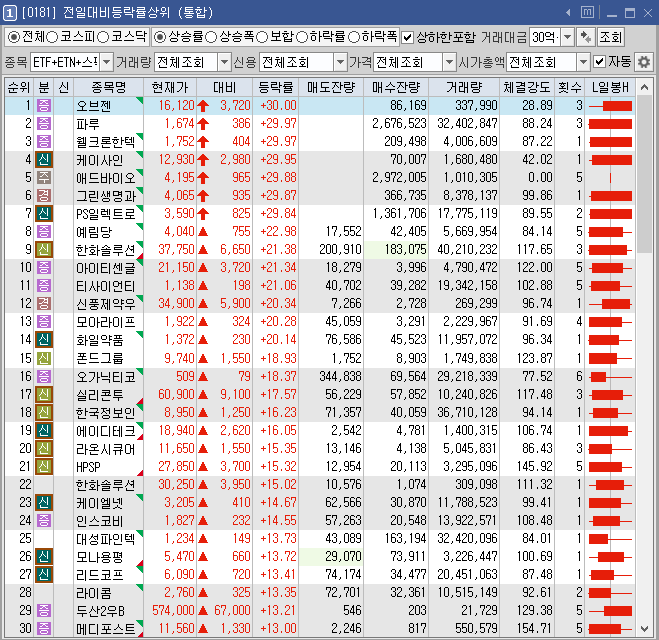Click 모아라이프 current price 1,922
The height and width of the screenshot is (640, 659).
[x=179, y=322]
